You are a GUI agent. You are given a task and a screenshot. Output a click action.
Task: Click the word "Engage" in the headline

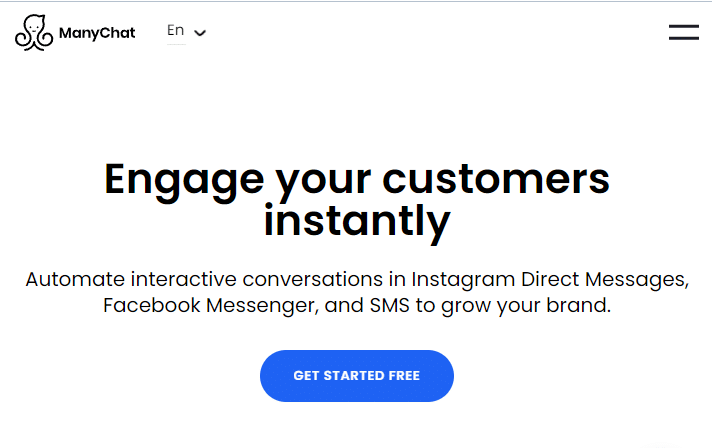pos(184,182)
